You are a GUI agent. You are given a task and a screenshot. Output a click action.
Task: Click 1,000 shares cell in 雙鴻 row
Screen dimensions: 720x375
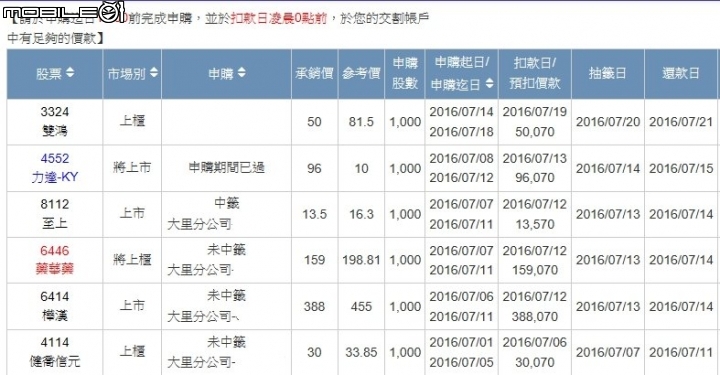tap(405, 122)
